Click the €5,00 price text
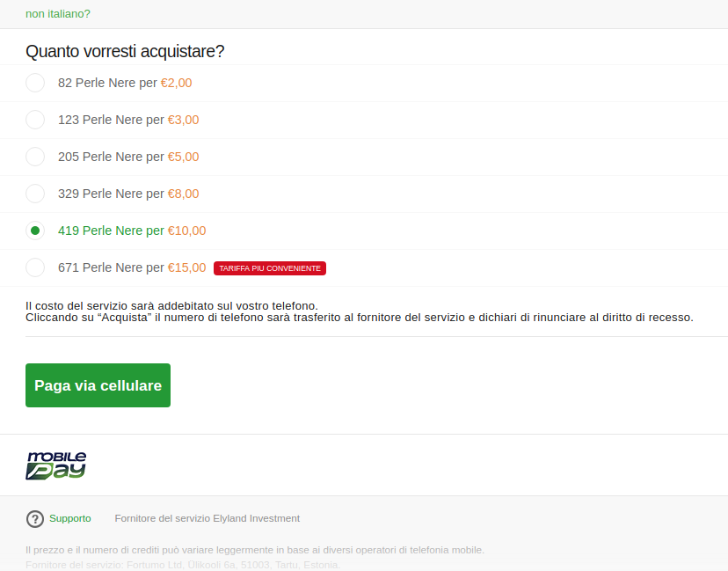This screenshot has height=571, width=728. [184, 157]
